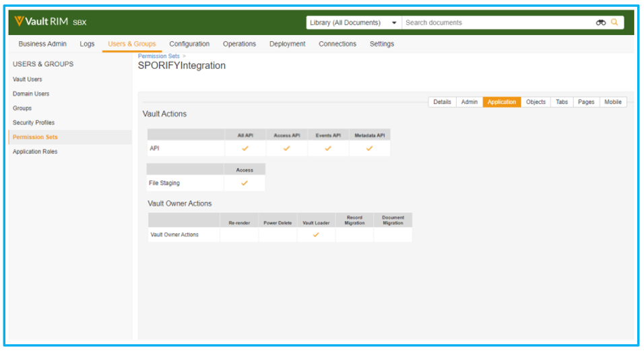Click the binoculars advanced search icon
This screenshot has height=351, width=644.
(601, 22)
